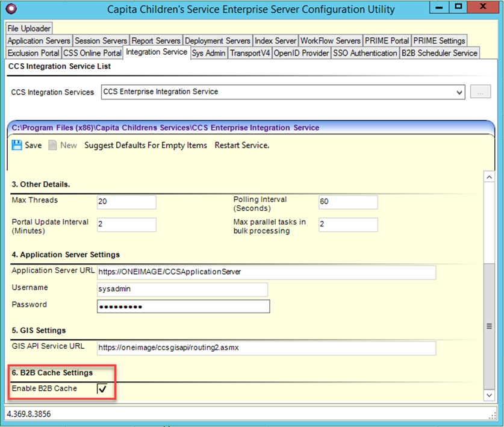Click the CCS Integration Service List heading
The image size is (504, 427).
(60, 66)
